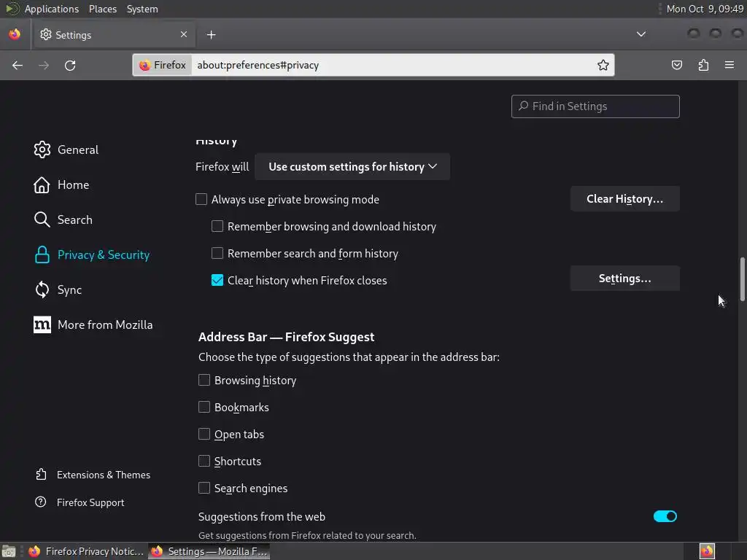The width and height of the screenshot is (747, 560).
Task: Reload the current page
Action: coord(70,65)
